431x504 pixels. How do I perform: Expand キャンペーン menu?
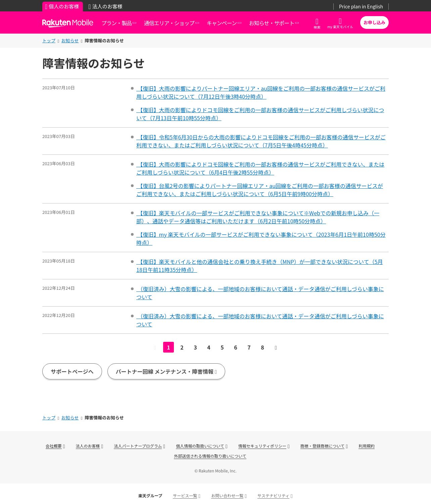pyautogui.click(x=224, y=23)
